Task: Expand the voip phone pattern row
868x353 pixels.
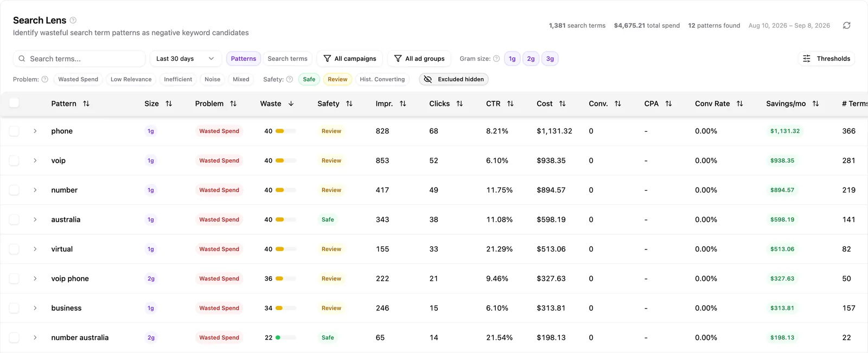Action: point(35,278)
